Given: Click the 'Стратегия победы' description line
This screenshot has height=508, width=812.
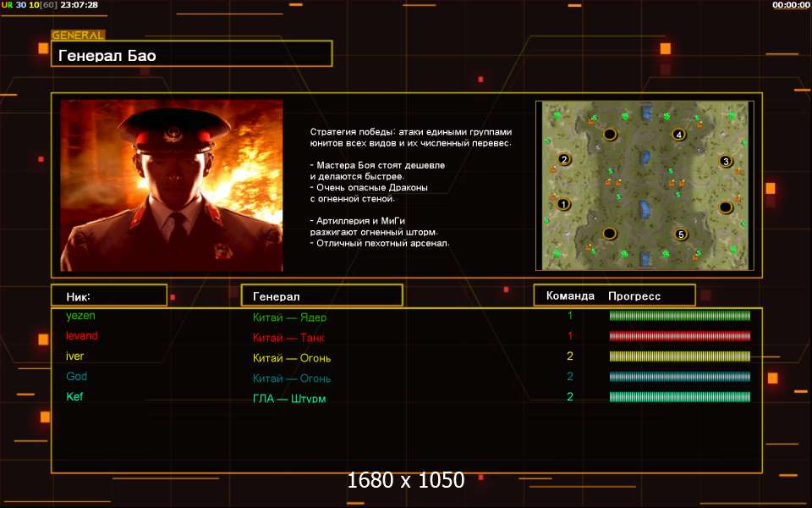Looking at the screenshot, I should (411, 132).
